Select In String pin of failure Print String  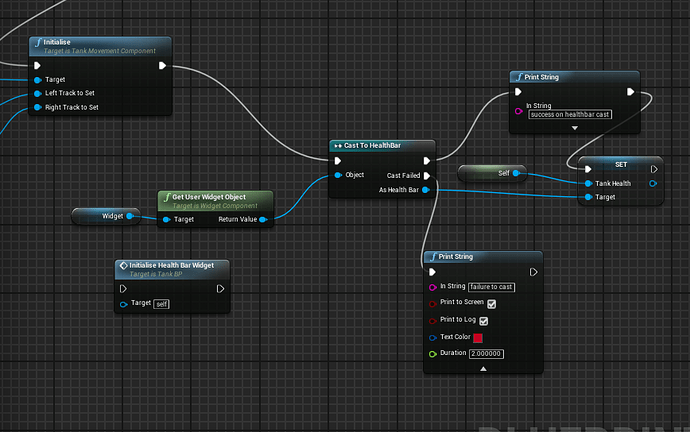pyautogui.click(x=433, y=287)
